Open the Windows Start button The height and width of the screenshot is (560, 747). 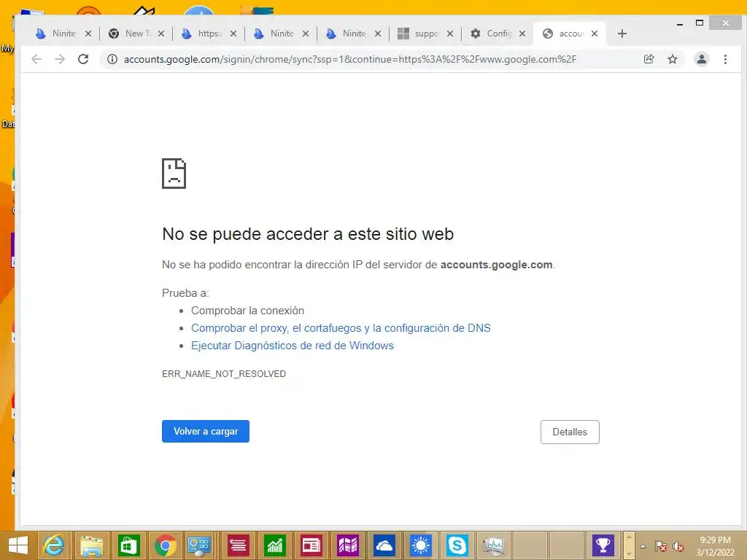(x=18, y=545)
